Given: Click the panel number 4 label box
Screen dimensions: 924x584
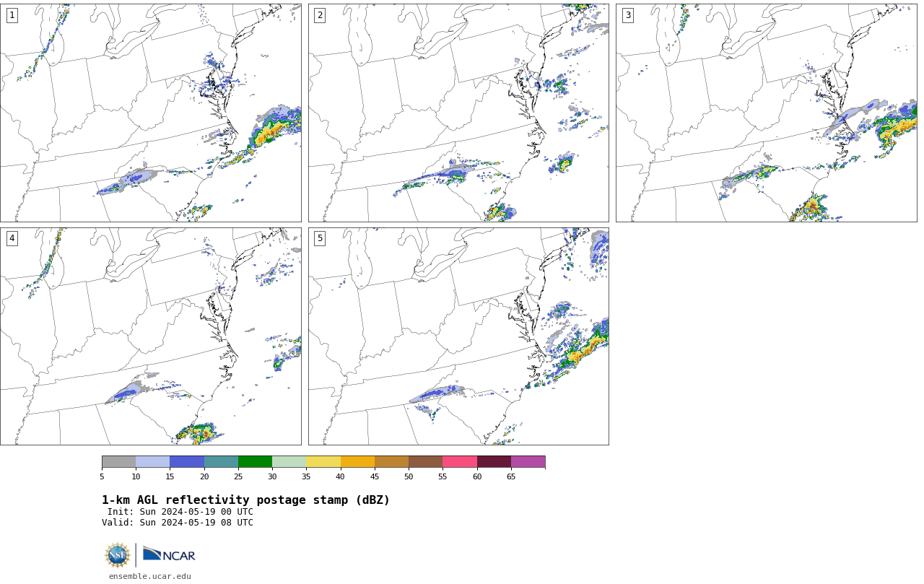Looking at the screenshot, I should 12,238.
